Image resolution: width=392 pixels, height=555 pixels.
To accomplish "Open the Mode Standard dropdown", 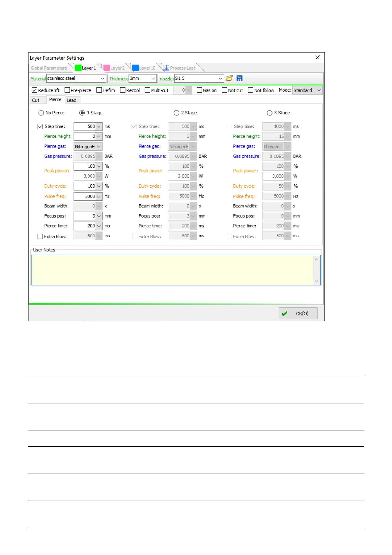I will pos(319,90).
